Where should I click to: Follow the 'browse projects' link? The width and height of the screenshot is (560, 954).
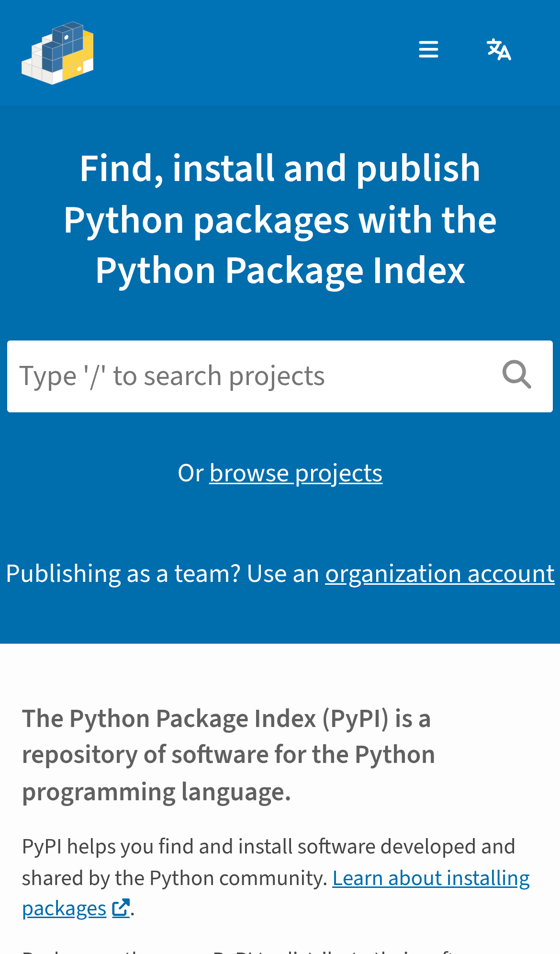pos(296,473)
